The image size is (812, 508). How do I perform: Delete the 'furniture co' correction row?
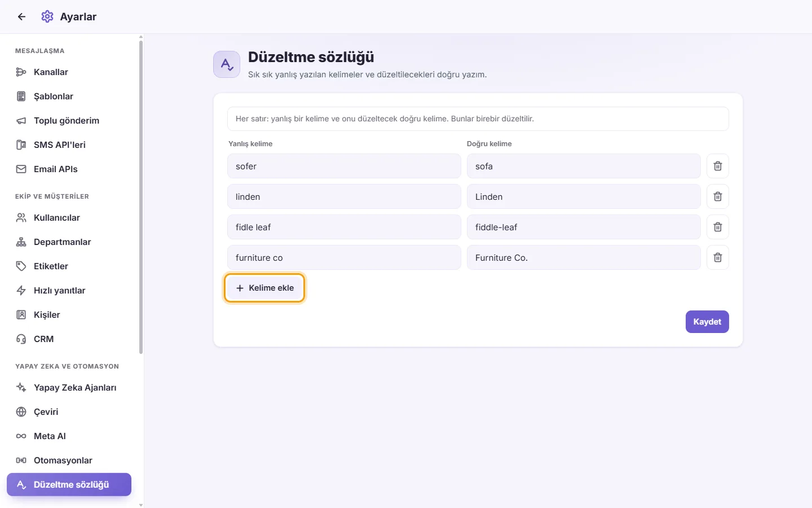click(x=717, y=257)
